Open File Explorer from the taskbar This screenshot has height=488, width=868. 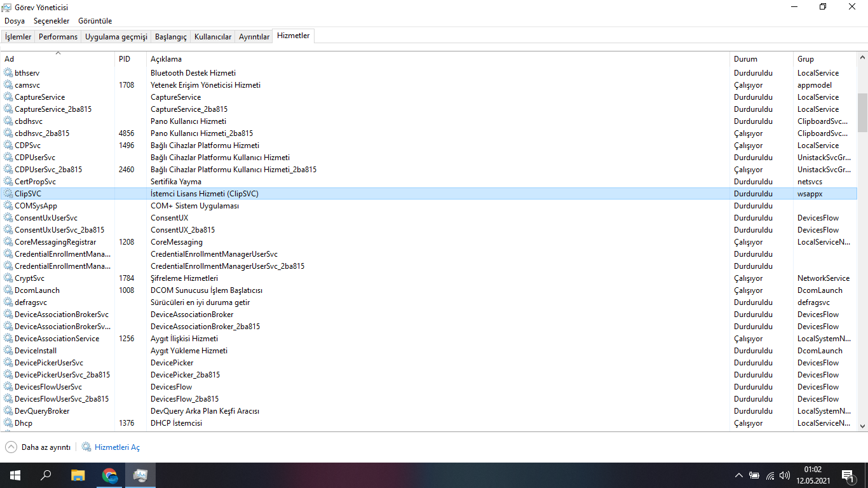[x=78, y=475]
